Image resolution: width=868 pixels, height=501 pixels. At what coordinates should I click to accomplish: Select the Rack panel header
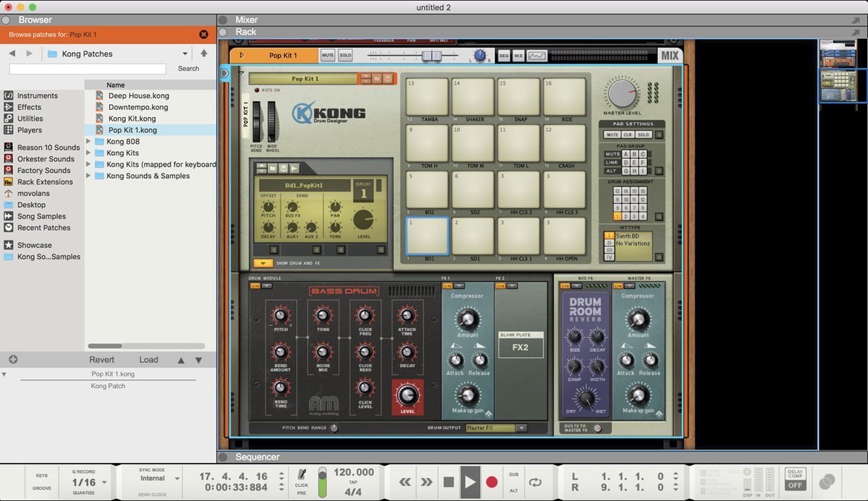pyautogui.click(x=246, y=32)
